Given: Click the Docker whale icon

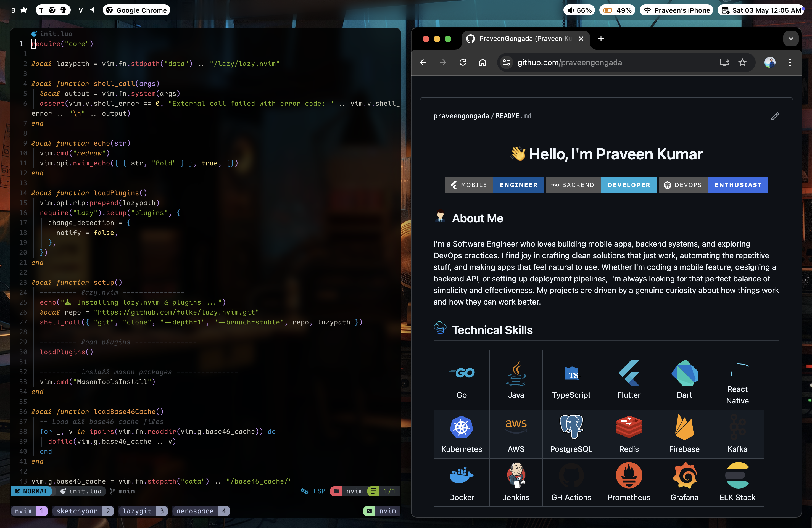Looking at the screenshot, I should click(x=462, y=476).
